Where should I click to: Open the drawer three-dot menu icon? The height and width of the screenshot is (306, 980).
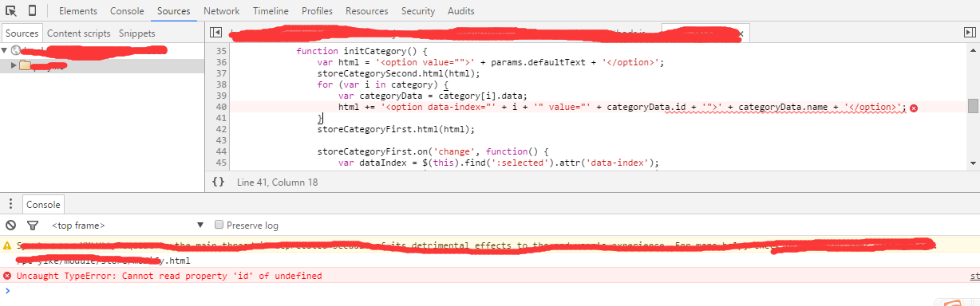10,205
